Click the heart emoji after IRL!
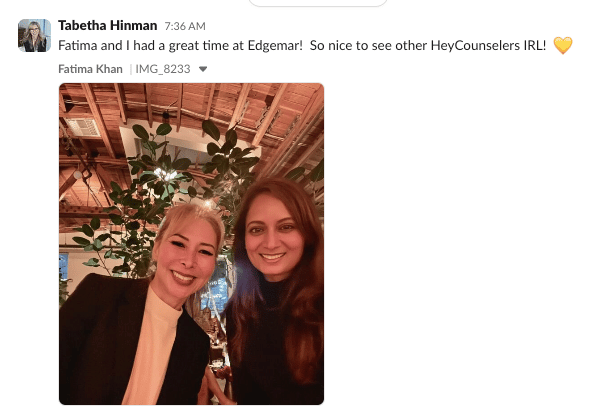Image resolution: width=612 pixels, height=413 pixels. pos(563,45)
